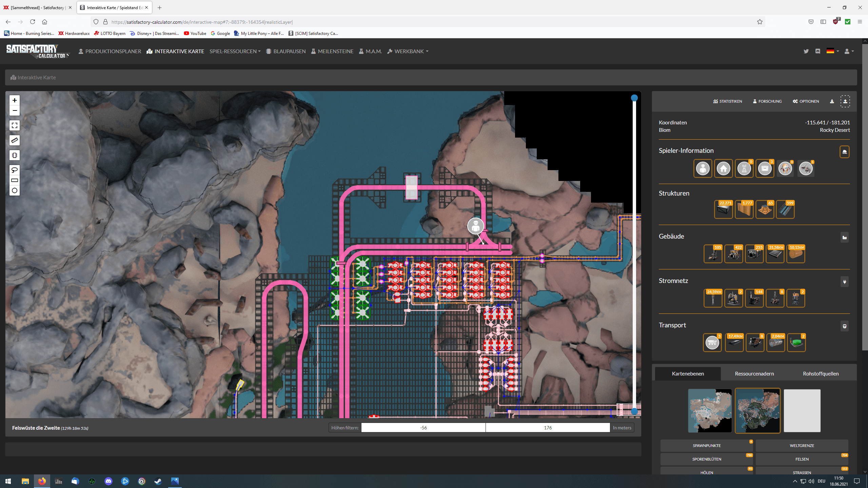Toggle walls layer showing 1.777
The height and width of the screenshot is (488, 868).
744,210
